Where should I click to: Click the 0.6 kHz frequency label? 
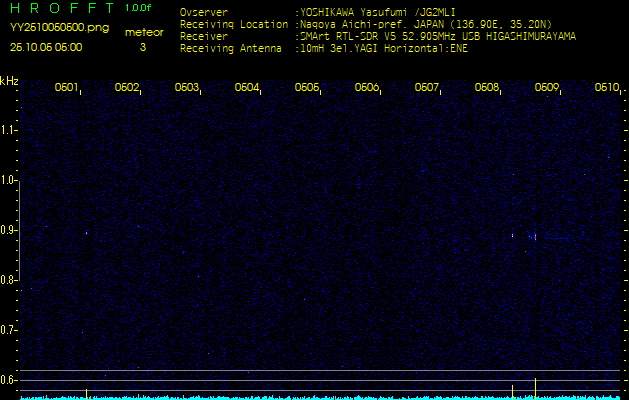pyautogui.click(x=7, y=380)
